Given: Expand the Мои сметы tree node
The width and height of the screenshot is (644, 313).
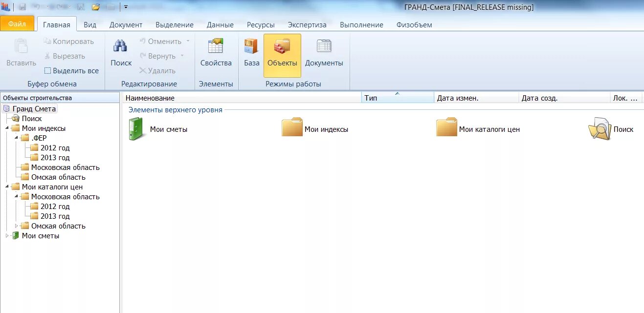Looking at the screenshot, I should click(x=7, y=236).
